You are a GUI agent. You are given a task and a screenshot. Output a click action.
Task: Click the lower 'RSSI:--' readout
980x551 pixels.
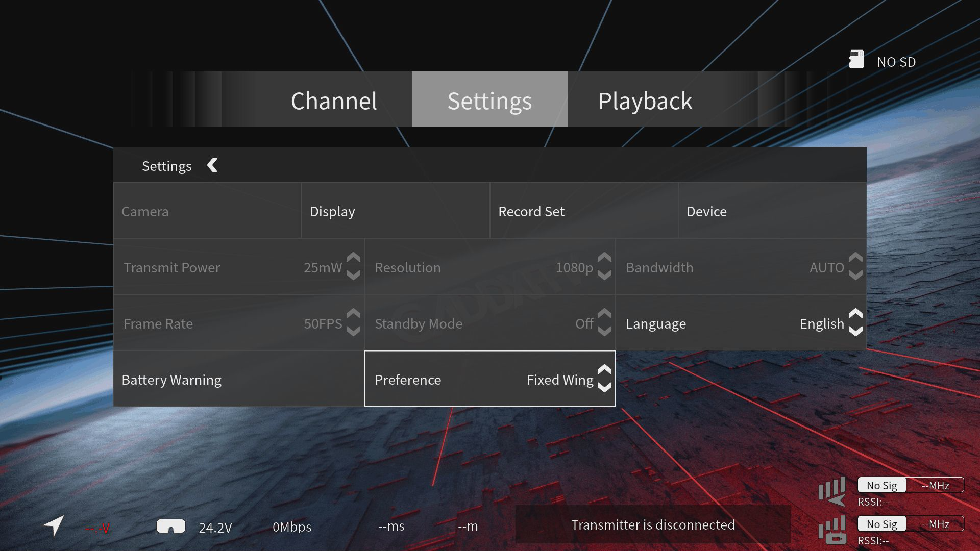click(x=873, y=541)
